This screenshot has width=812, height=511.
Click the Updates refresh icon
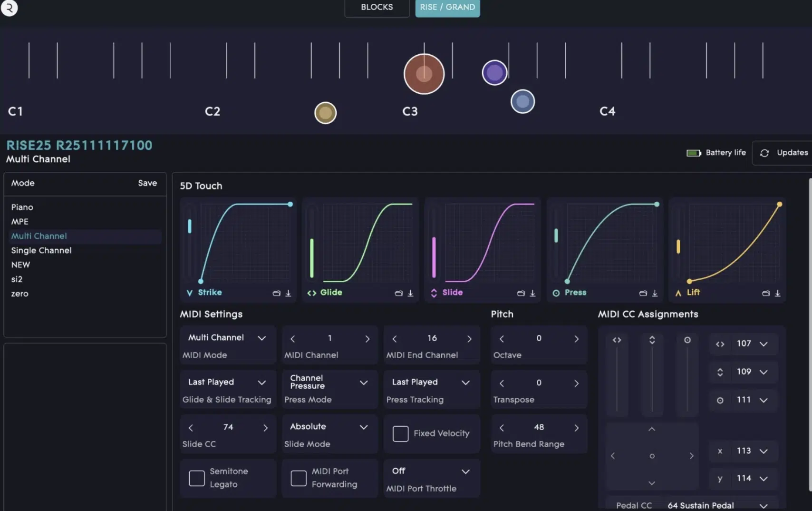764,153
